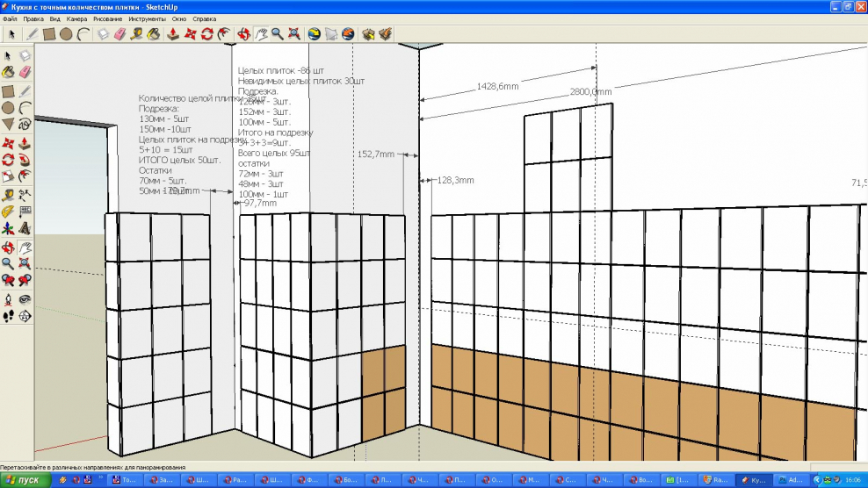Activate the Look Around eye tool

(x=25, y=298)
